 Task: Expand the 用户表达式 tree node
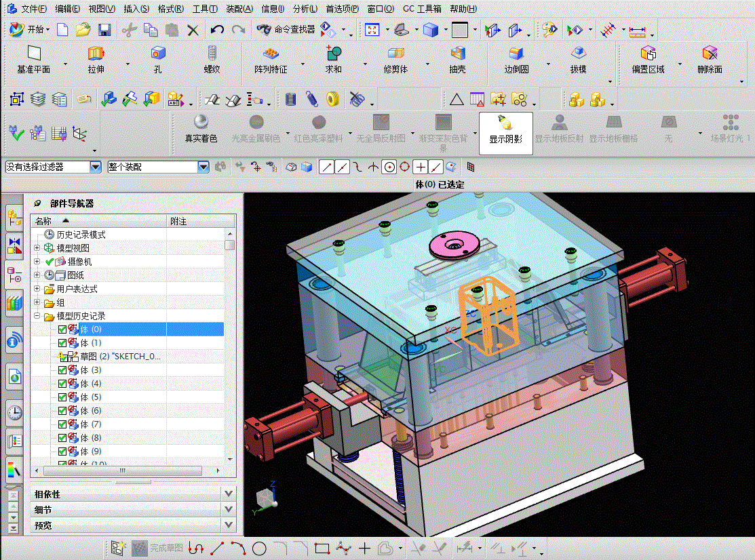point(37,289)
